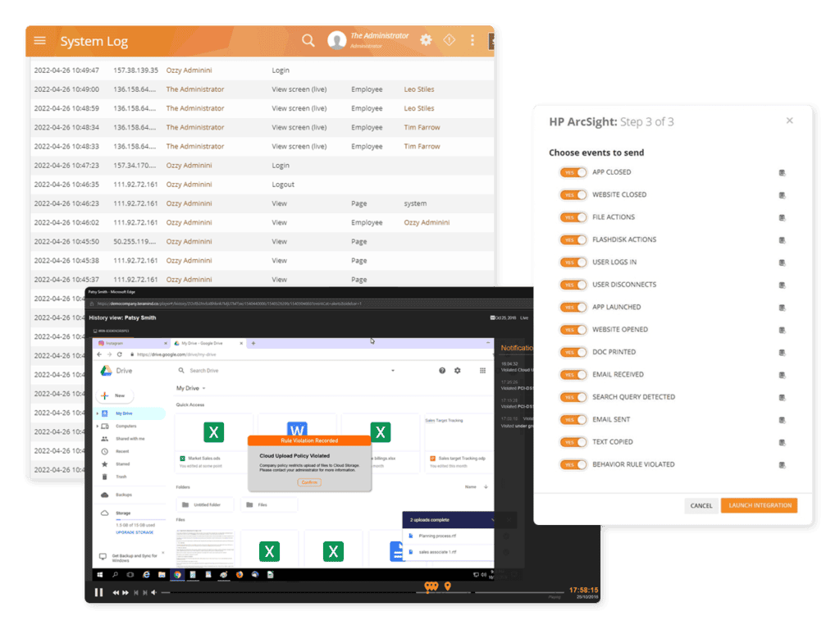Open a new browser tab
Screen dimensions: 840x630
[253, 344]
